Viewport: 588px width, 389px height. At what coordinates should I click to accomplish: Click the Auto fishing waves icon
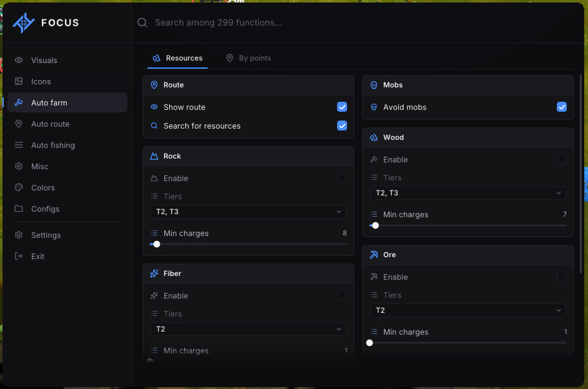coord(19,145)
